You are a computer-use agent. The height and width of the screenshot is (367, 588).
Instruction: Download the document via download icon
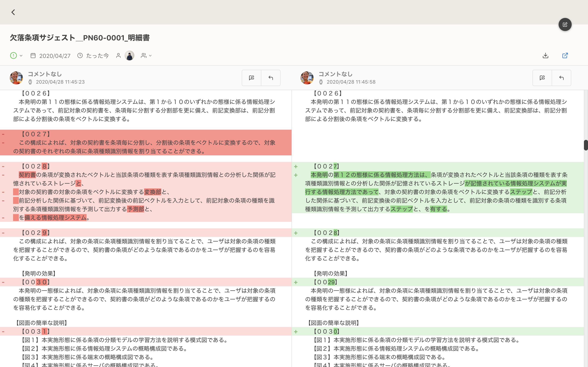click(x=546, y=56)
